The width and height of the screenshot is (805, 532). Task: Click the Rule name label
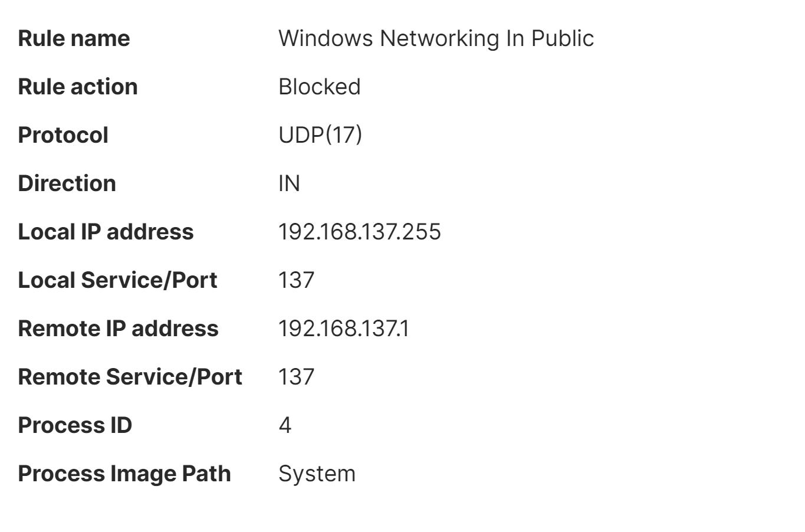click(74, 38)
